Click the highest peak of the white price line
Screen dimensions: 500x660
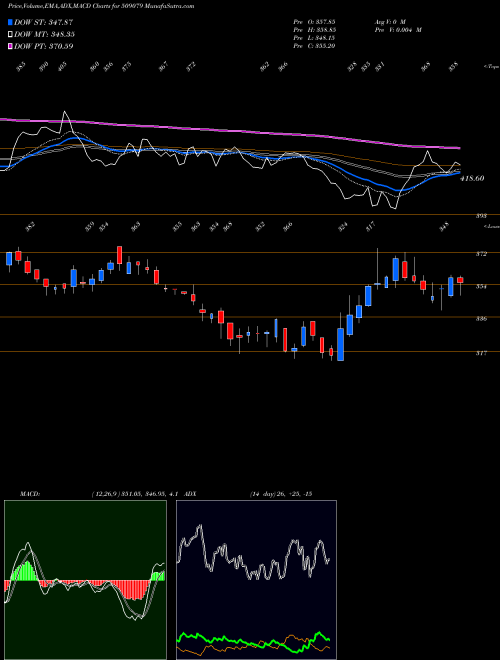click(64, 112)
